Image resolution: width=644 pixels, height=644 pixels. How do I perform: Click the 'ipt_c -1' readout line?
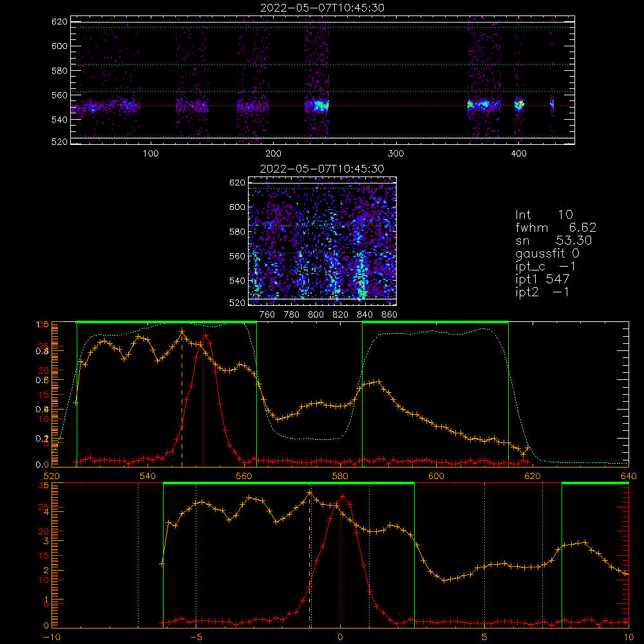point(546,267)
